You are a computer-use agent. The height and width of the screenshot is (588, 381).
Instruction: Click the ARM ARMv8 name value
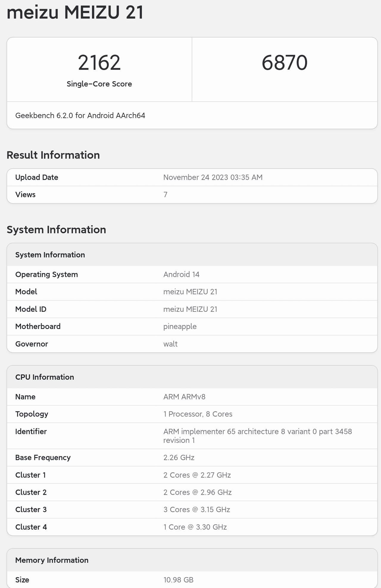(x=184, y=397)
